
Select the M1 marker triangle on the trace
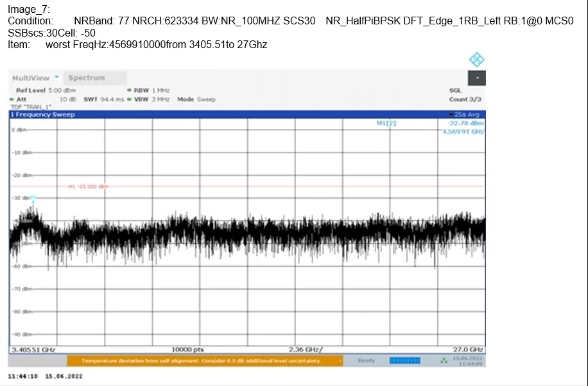point(33,203)
